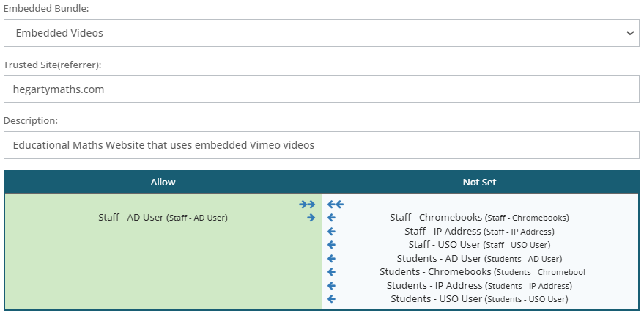
Task: Click left arrow beside Staff - IP Address
Action: [x=331, y=231]
